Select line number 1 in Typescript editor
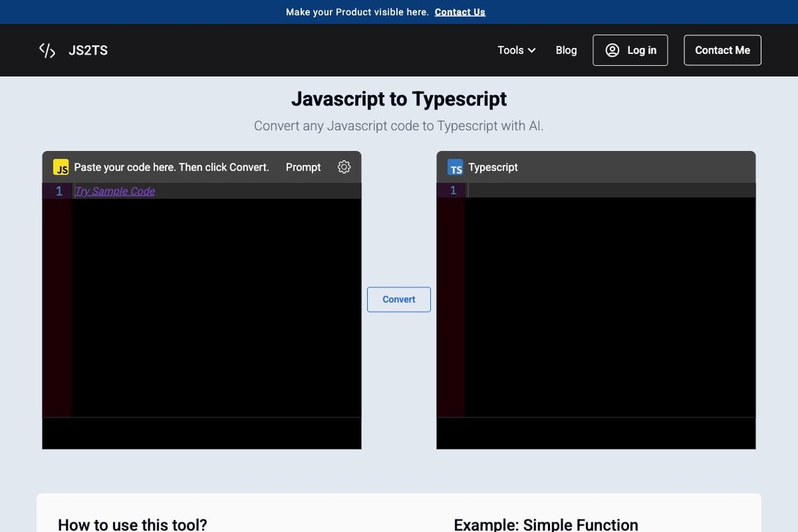 tap(453, 190)
